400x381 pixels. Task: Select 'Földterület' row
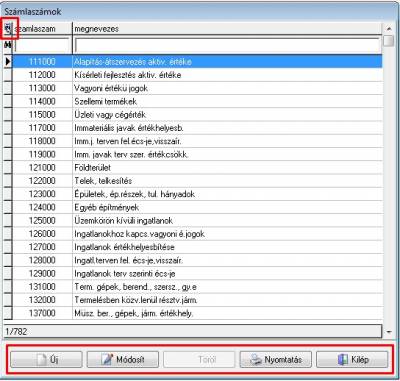point(197,167)
